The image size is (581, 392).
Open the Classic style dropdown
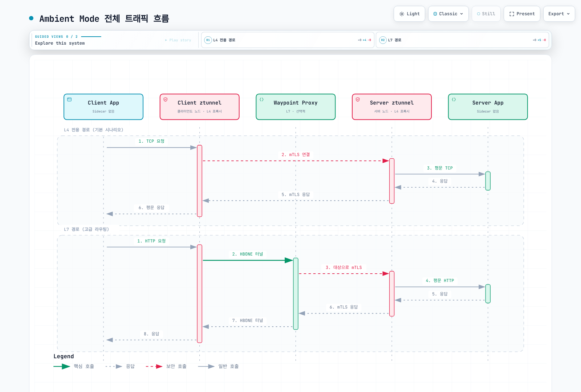448,14
